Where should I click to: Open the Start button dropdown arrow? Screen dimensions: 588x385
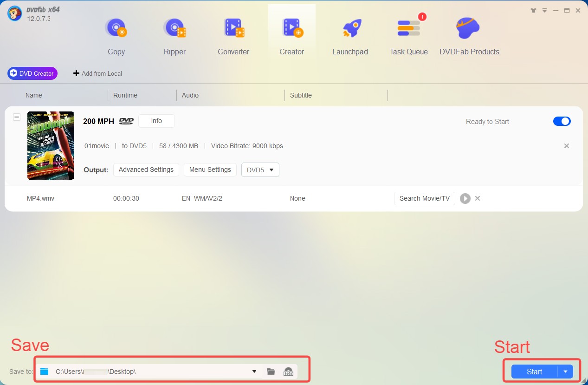pos(565,372)
